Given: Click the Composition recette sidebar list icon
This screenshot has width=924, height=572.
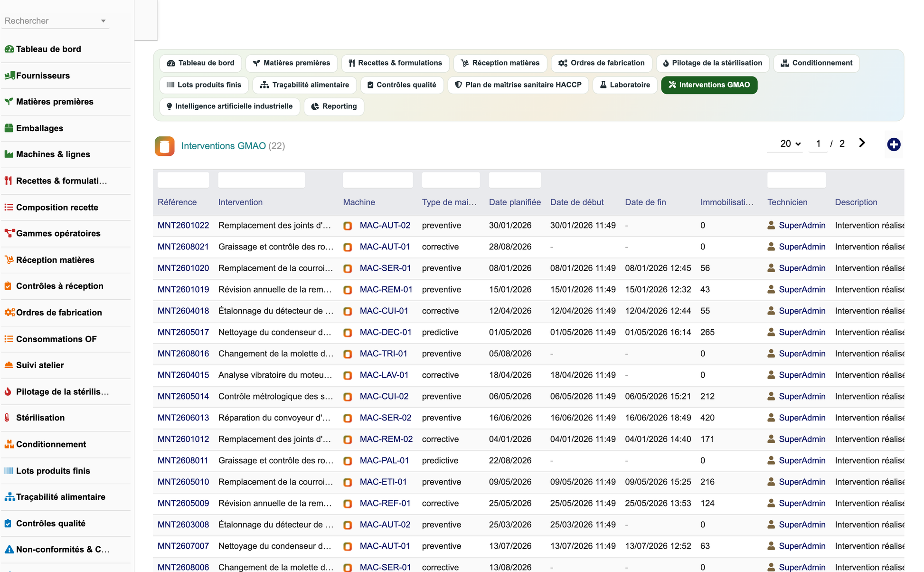Looking at the screenshot, I should click(x=9, y=207).
